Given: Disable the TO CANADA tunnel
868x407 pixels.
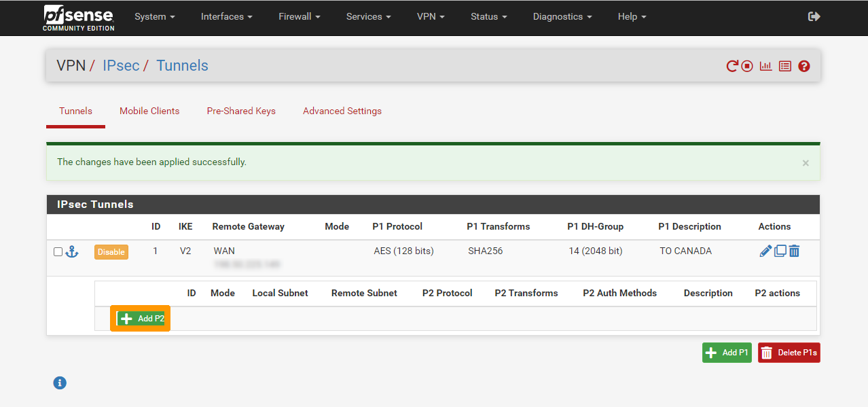Looking at the screenshot, I should pos(111,251).
